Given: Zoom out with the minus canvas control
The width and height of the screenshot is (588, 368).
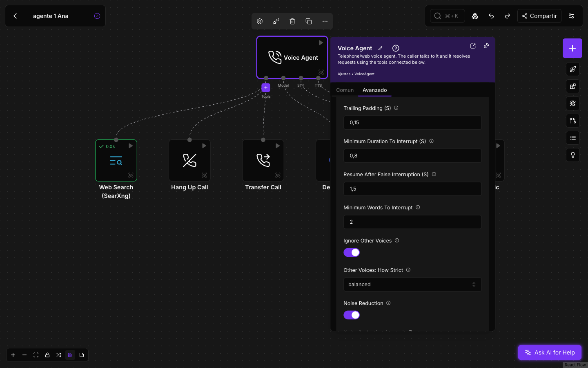Looking at the screenshot, I should [x=24, y=355].
